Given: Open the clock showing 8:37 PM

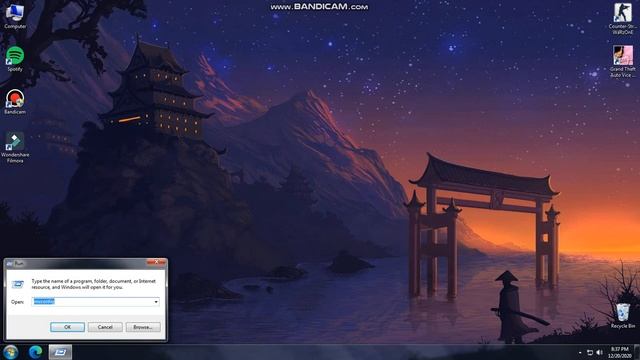Looking at the screenshot, I should [x=620, y=352].
